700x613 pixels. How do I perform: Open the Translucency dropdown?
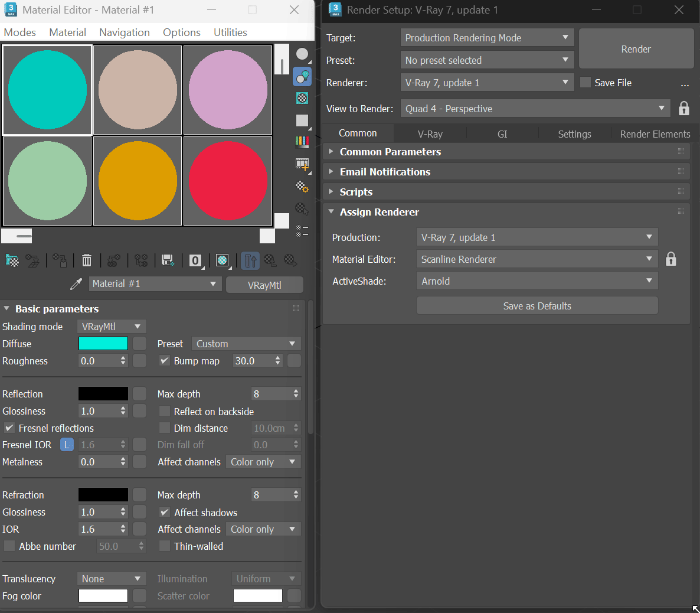[112, 579]
